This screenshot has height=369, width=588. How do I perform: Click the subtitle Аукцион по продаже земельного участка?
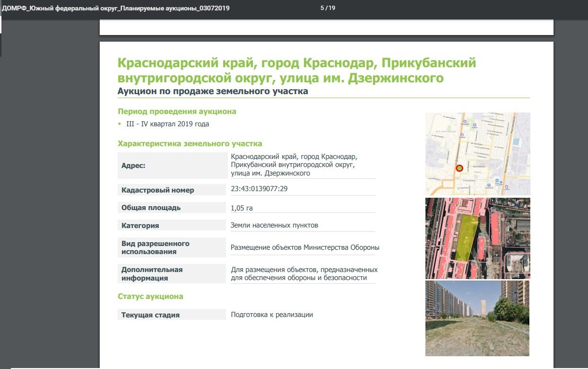pos(213,91)
